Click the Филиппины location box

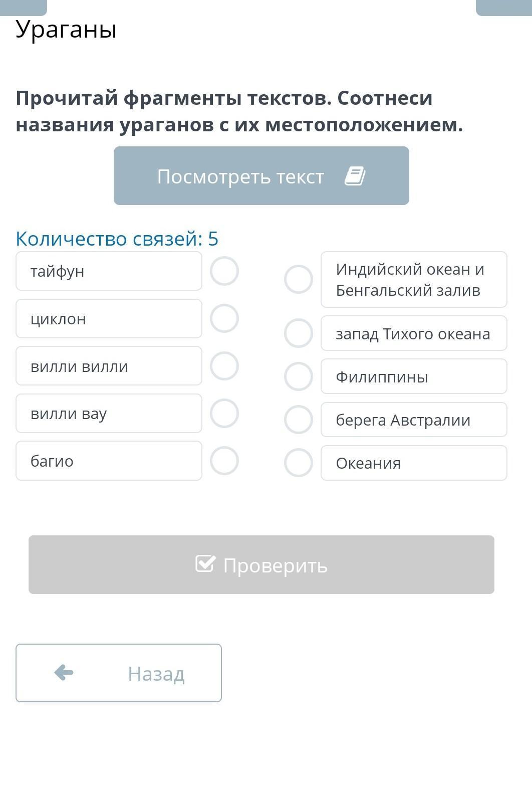coord(414,376)
